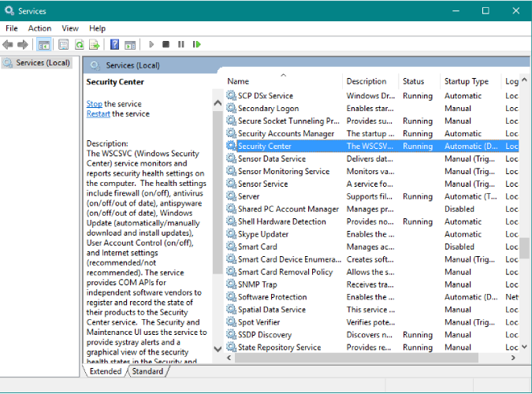Select the Spatial Data Service row

(x=372, y=309)
